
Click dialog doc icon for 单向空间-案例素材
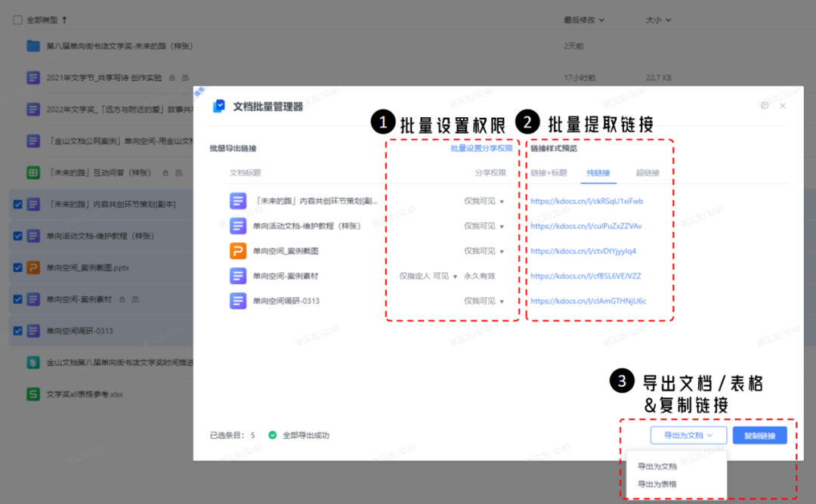[x=238, y=276]
